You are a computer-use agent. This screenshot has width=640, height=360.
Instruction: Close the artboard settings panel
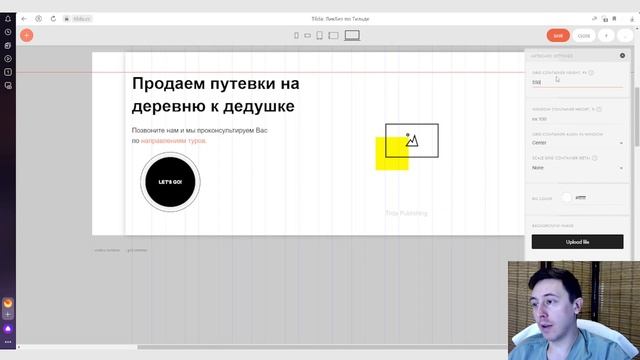coord(622,56)
